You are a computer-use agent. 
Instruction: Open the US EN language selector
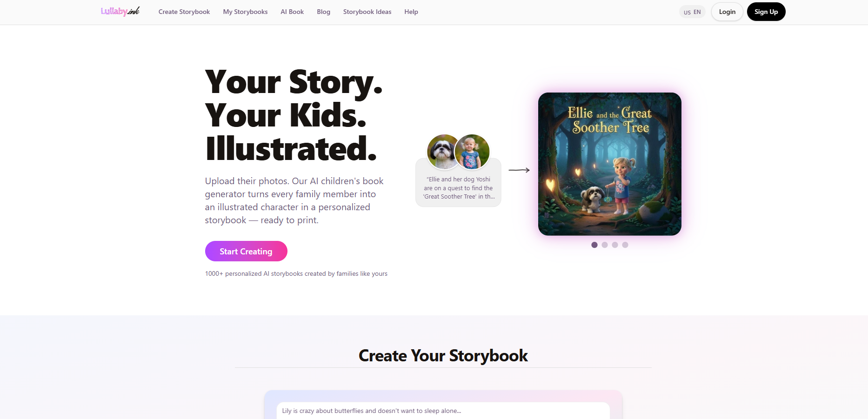(692, 12)
